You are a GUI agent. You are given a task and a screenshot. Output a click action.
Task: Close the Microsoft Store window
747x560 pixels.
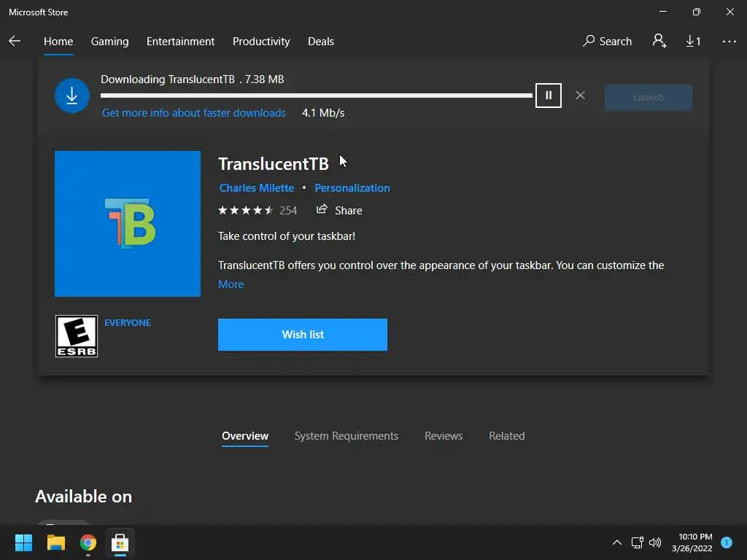click(x=729, y=12)
